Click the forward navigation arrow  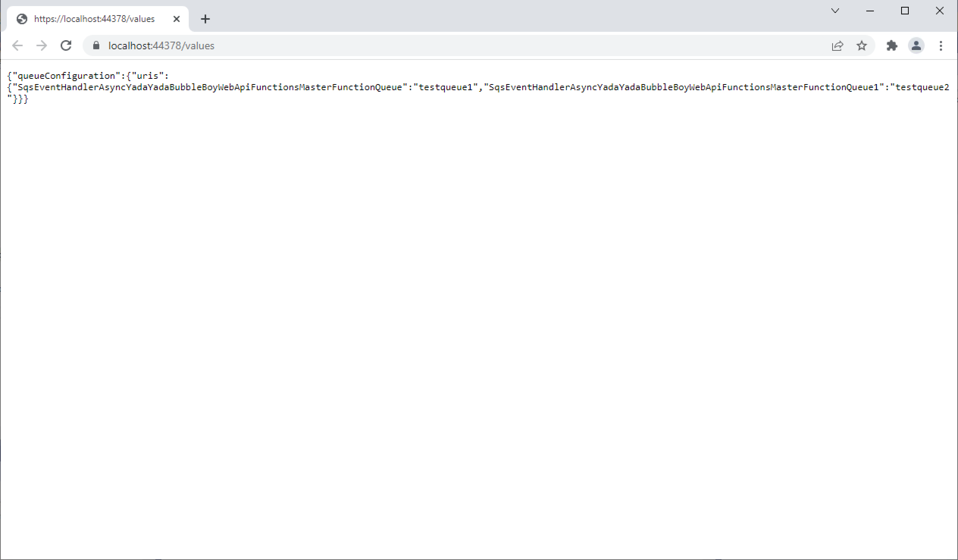pyautogui.click(x=41, y=45)
